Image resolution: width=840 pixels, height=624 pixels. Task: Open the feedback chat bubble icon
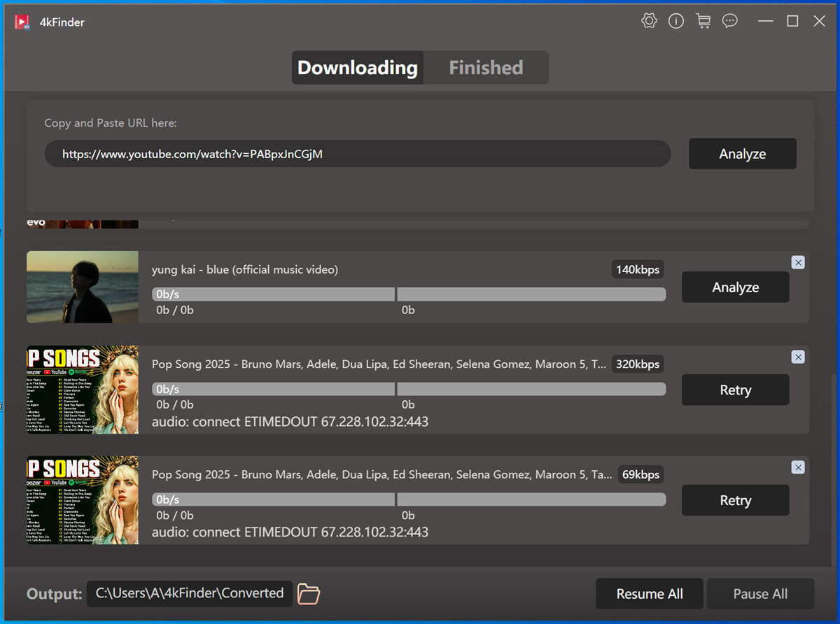(x=729, y=21)
